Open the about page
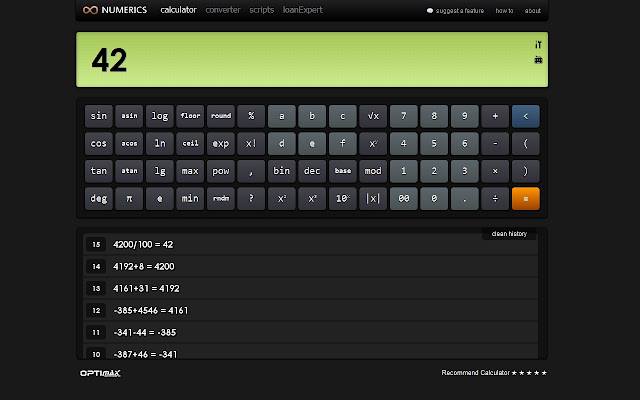640x400 pixels. point(533,11)
